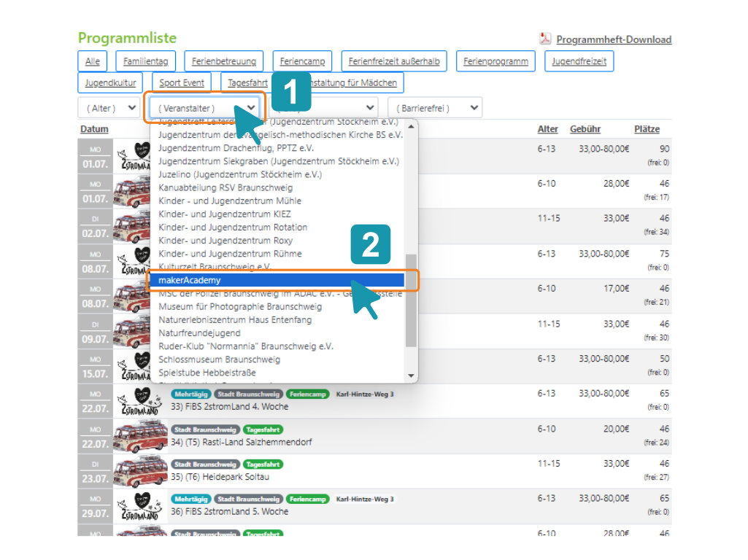748x560 pixels.
Task: Select the Sport Event filter
Action: pyautogui.click(x=182, y=82)
